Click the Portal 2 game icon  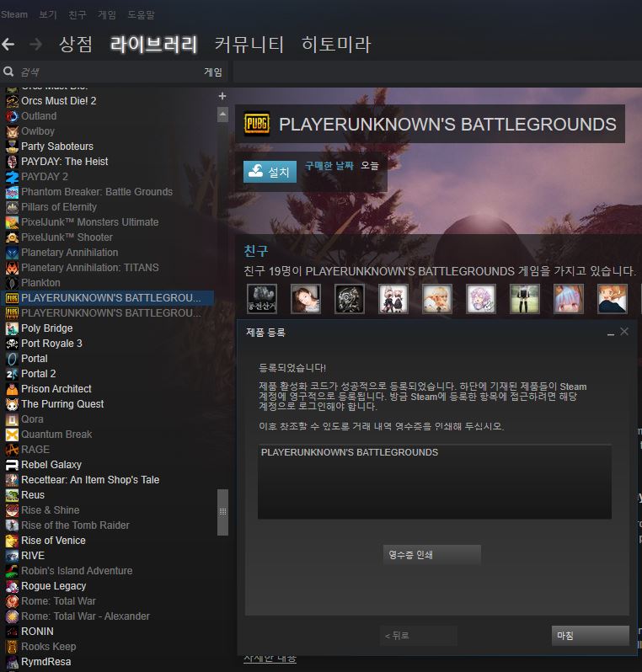click(12, 374)
